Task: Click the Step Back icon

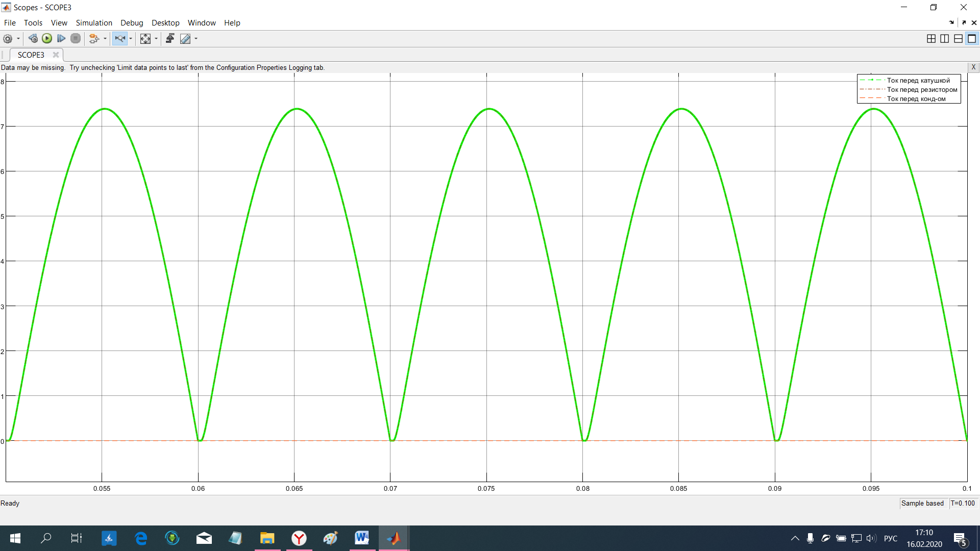Action: (33, 39)
